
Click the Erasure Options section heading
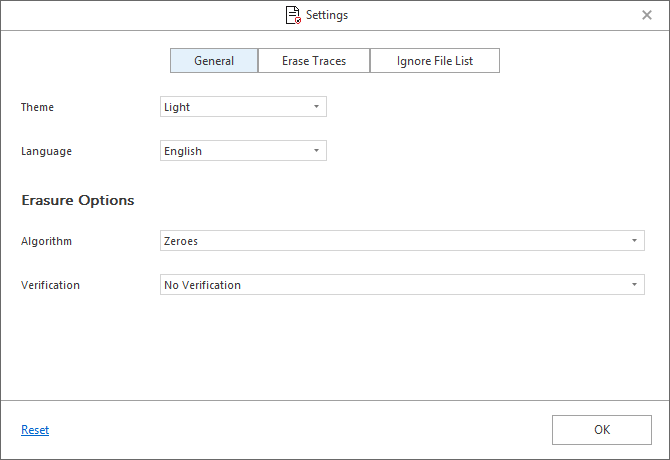tap(78, 200)
